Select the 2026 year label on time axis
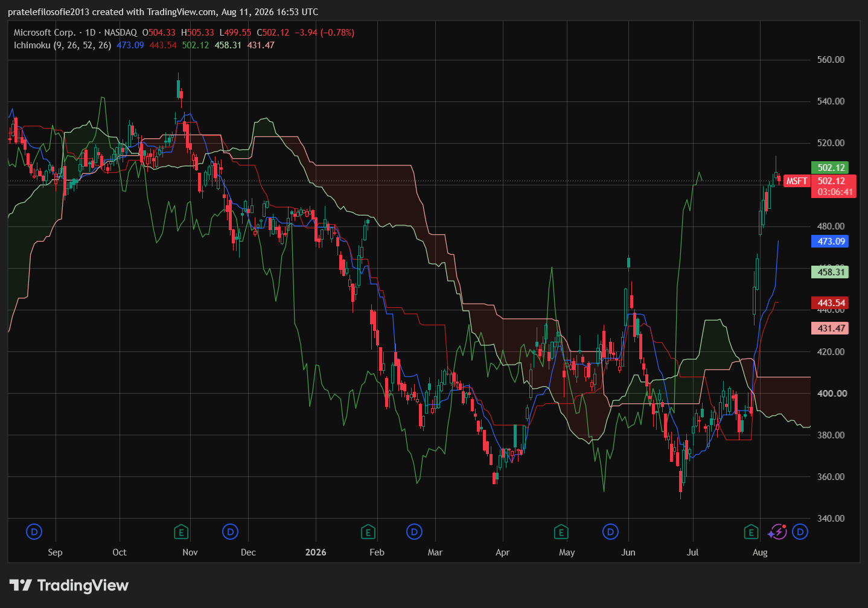Image resolution: width=868 pixels, height=608 pixels. coord(316,552)
